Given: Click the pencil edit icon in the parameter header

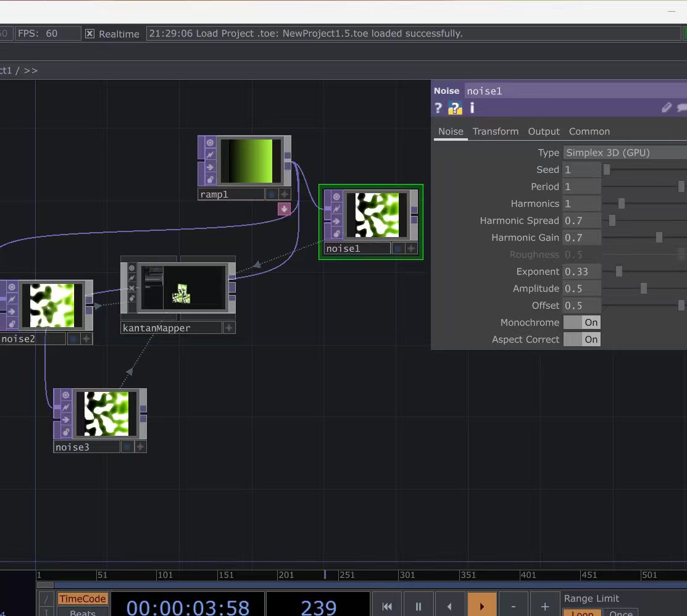Looking at the screenshot, I should click(667, 107).
